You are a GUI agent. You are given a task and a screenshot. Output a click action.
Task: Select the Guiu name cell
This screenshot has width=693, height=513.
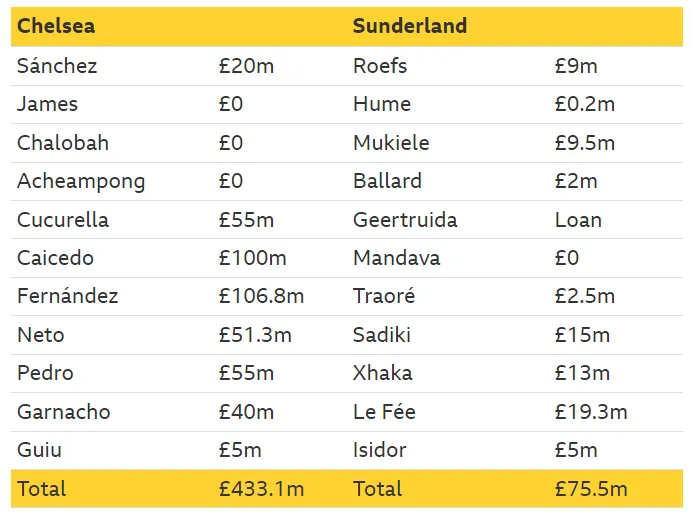coord(41,450)
